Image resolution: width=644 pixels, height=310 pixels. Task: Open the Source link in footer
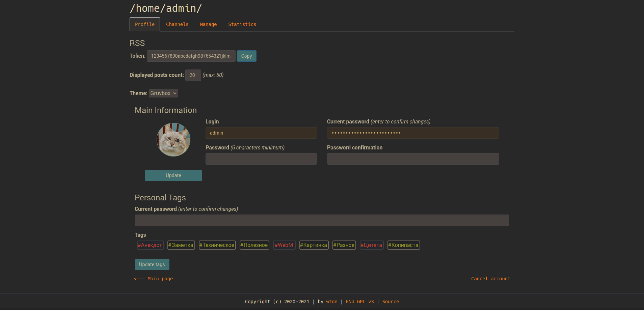[x=391, y=302]
